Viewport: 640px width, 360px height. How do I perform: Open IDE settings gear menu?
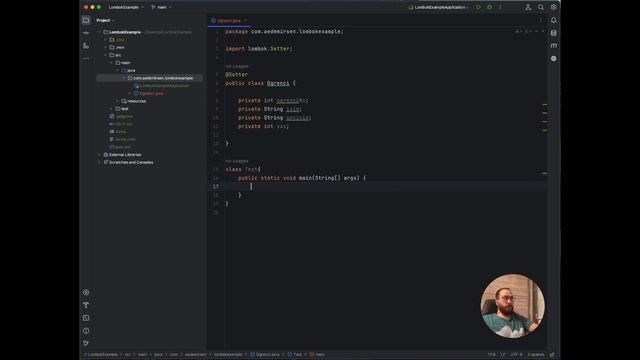[x=553, y=7]
